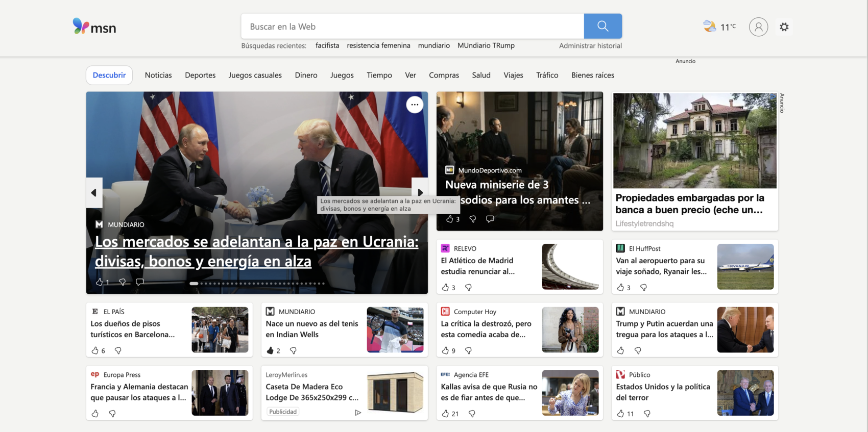Select recent search 'resistencia femenina'

point(378,45)
